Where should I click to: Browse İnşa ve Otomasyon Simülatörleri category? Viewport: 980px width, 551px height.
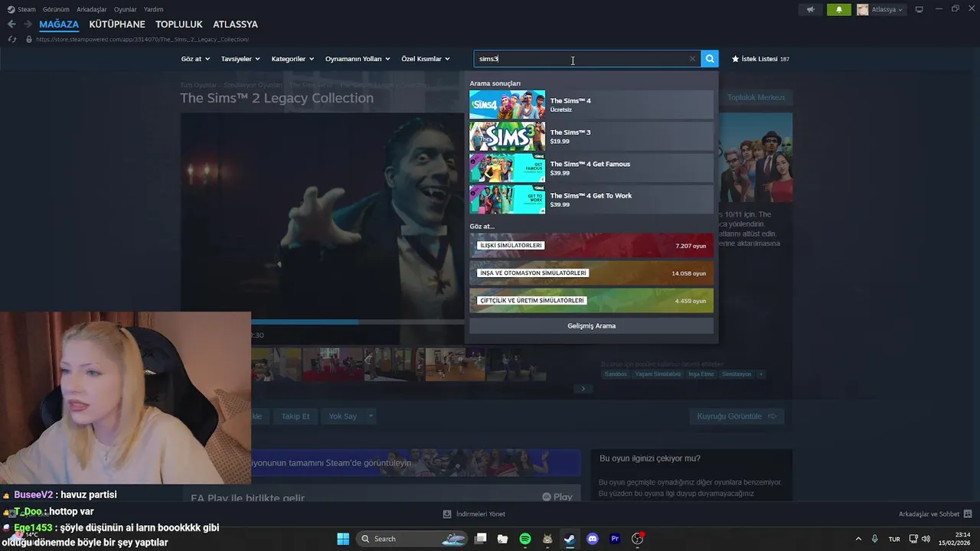pos(591,273)
